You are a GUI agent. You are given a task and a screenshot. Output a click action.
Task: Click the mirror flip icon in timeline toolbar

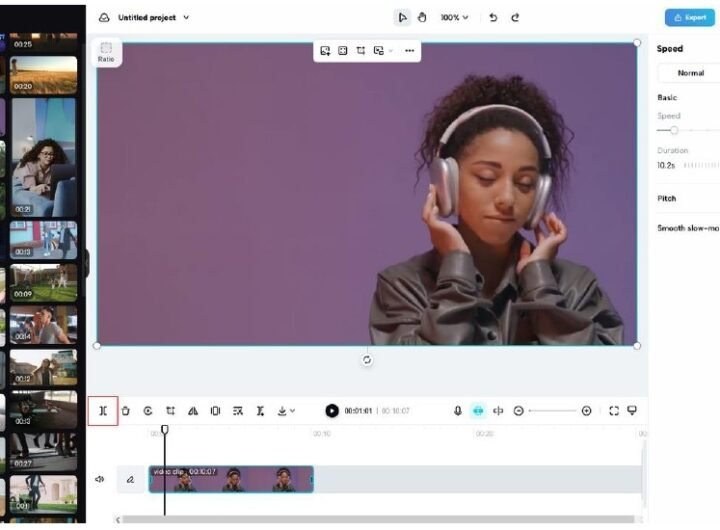point(193,411)
